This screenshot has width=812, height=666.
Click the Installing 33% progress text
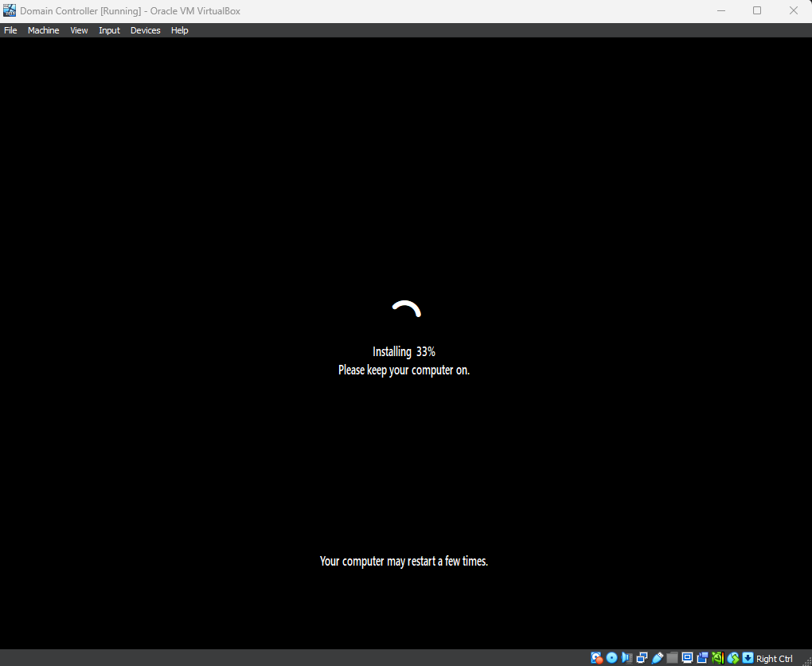coord(404,351)
